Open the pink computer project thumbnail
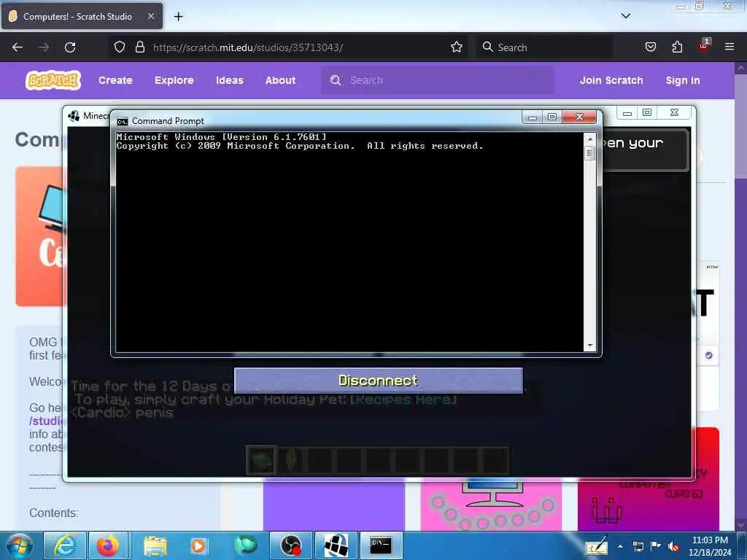 tap(491, 506)
